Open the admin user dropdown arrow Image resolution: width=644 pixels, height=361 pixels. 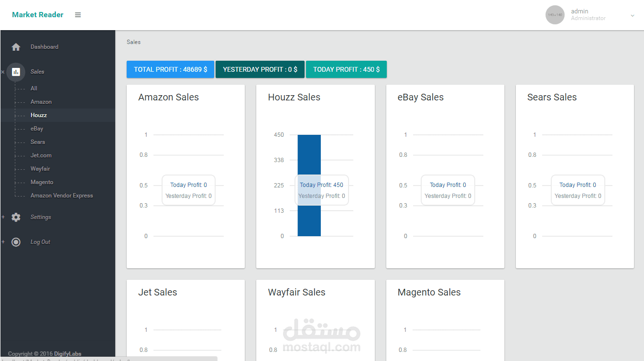[633, 15]
